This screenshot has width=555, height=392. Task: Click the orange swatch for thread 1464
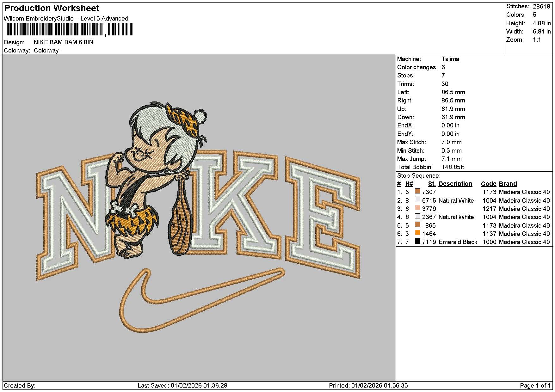pyautogui.click(x=417, y=233)
